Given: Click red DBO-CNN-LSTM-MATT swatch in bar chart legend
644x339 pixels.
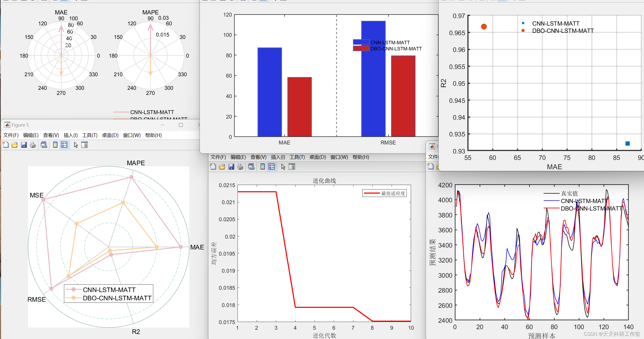Looking at the screenshot, I should (x=361, y=48).
